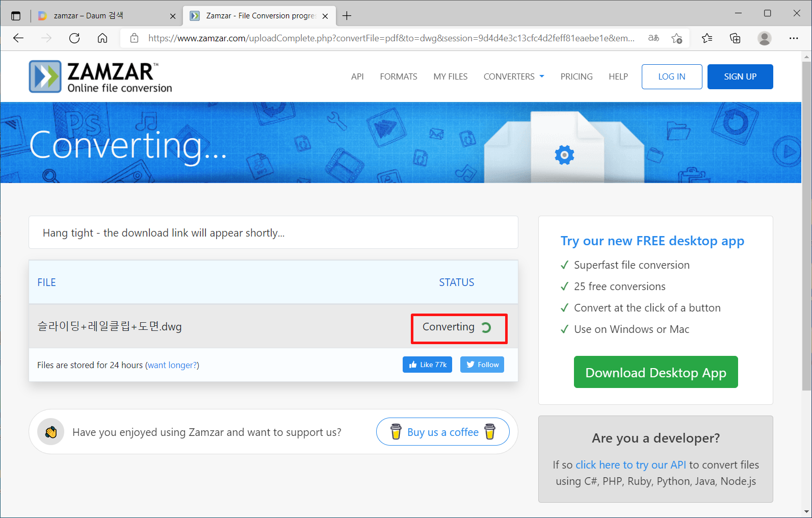812x518 pixels.
Task: Open MY FILES in the navigation
Action: [451, 76]
